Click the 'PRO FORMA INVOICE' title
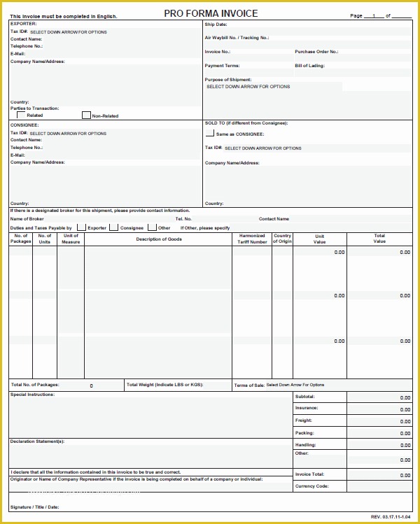Viewport: 420px width, 524px height. click(211, 13)
